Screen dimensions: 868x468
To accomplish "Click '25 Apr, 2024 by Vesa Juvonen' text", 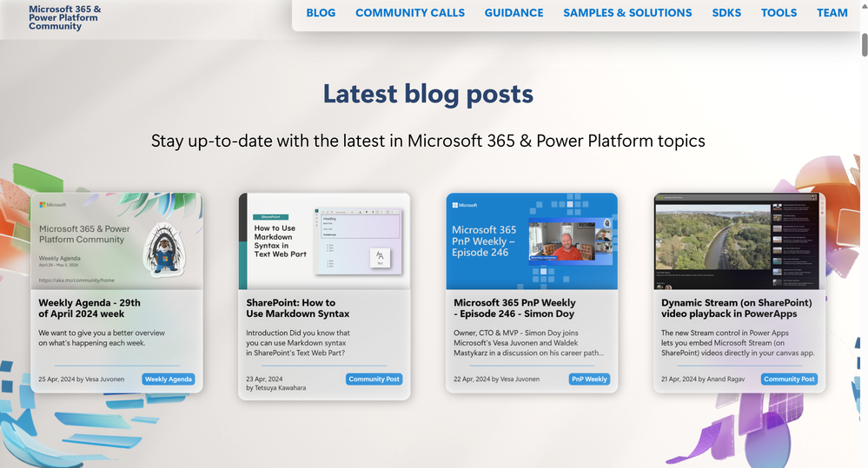I will (82, 379).
